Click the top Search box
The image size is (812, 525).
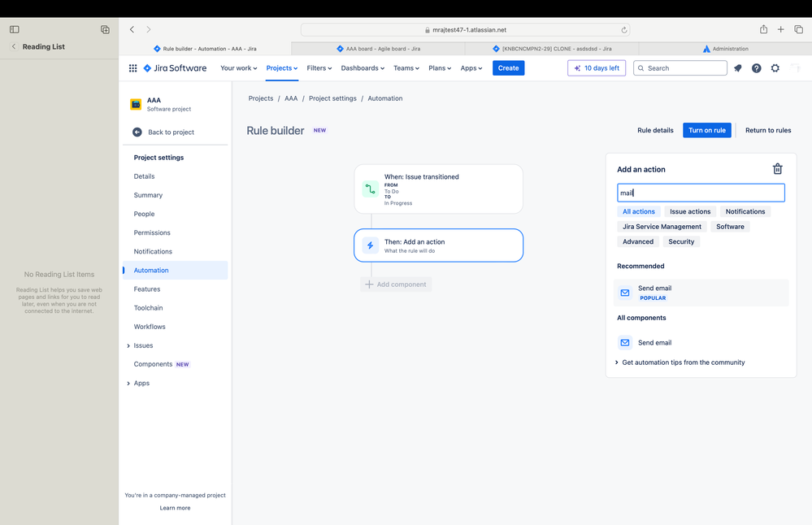(680, 68)
